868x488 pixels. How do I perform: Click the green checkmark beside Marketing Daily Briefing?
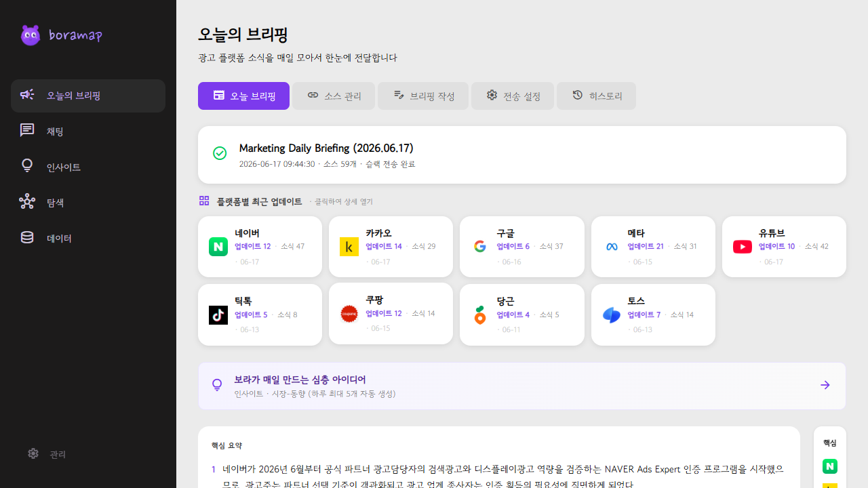tap(220, 153)
